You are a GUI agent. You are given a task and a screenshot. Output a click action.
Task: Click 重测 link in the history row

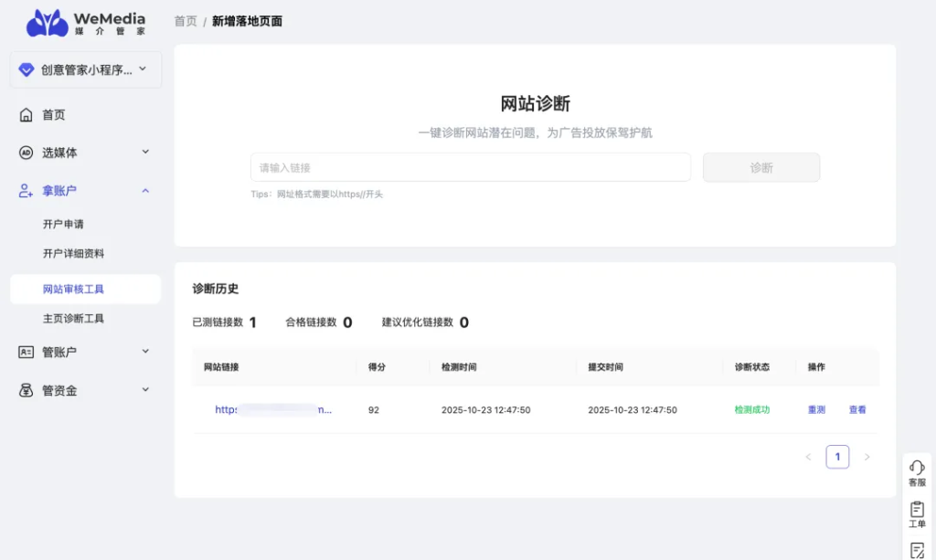click(x=816, y=410)
